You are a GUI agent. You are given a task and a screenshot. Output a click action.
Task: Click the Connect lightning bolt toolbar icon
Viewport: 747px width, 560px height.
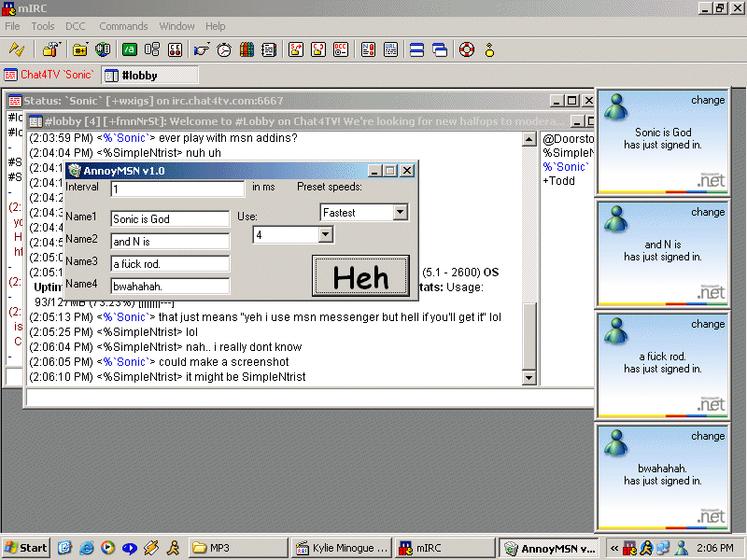(17, 49)
